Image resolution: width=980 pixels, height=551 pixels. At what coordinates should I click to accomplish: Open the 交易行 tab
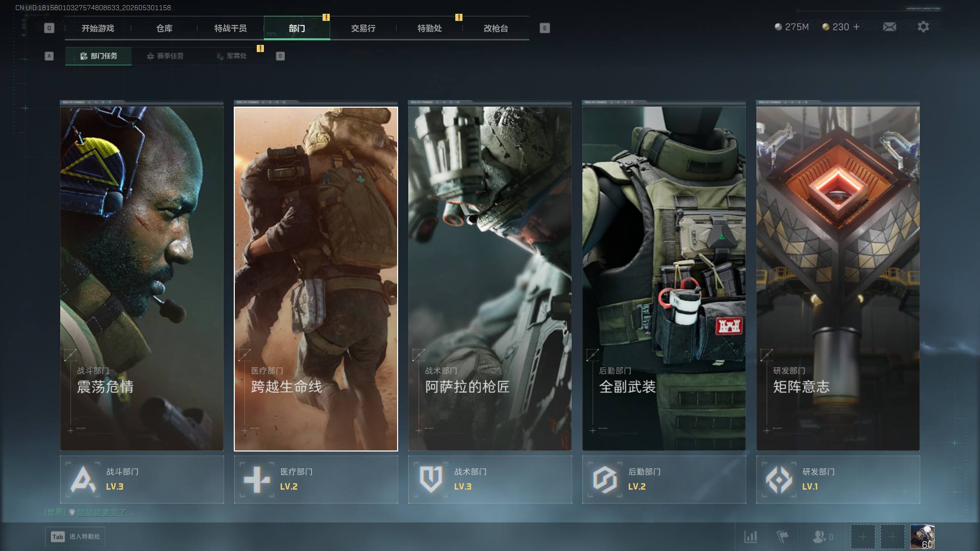[x=363, y=28]
